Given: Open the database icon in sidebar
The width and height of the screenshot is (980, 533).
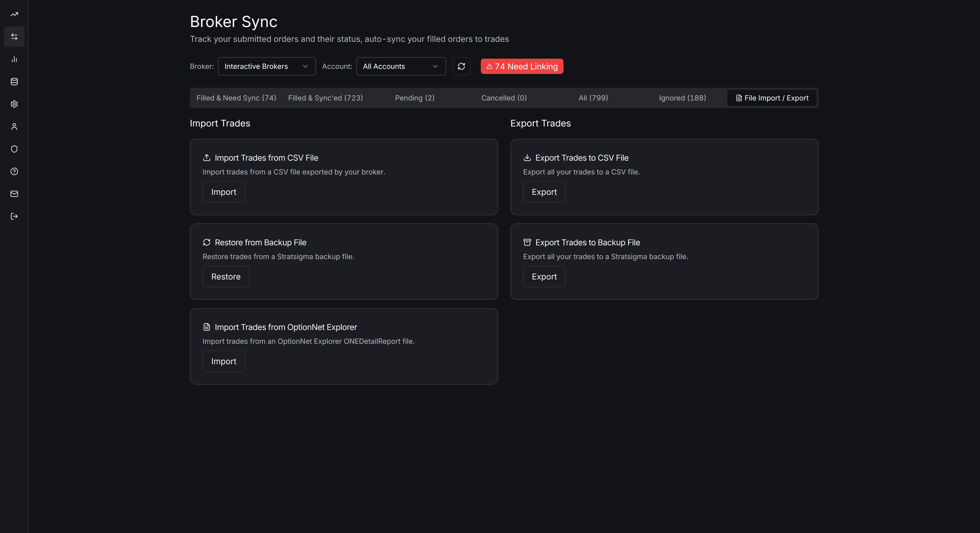Looking at the screenshot, I should click(x=14, y=82).
